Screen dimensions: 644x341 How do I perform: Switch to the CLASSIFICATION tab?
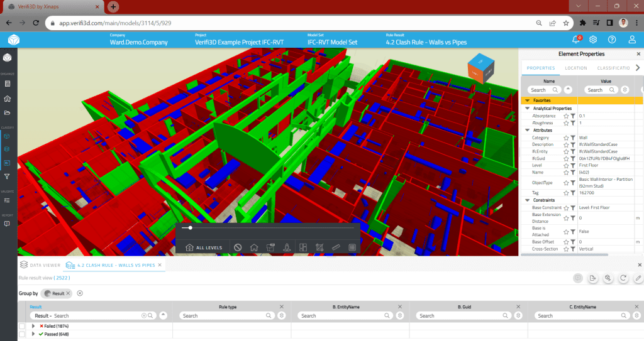point(613,68)
